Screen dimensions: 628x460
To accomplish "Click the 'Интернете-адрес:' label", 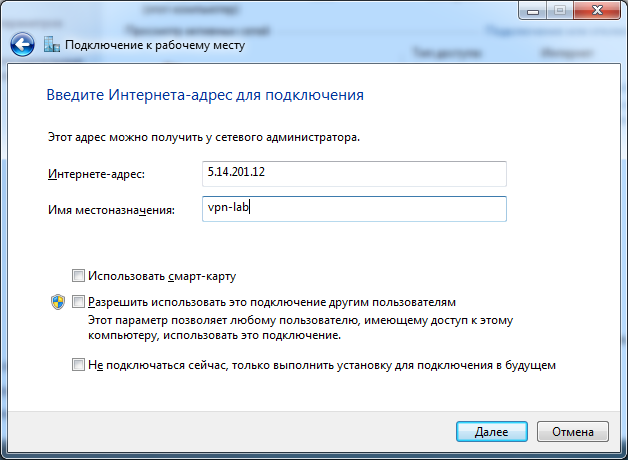I will (96, 175).
